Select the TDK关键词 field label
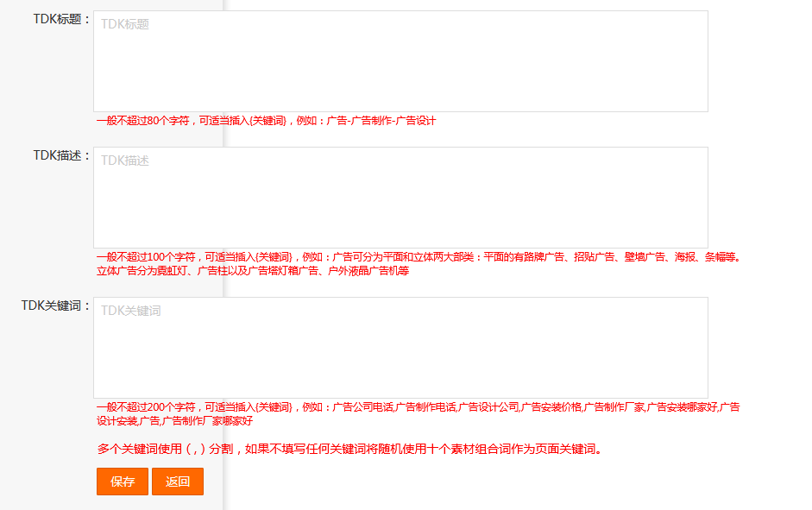 click(x=56, y=305)
